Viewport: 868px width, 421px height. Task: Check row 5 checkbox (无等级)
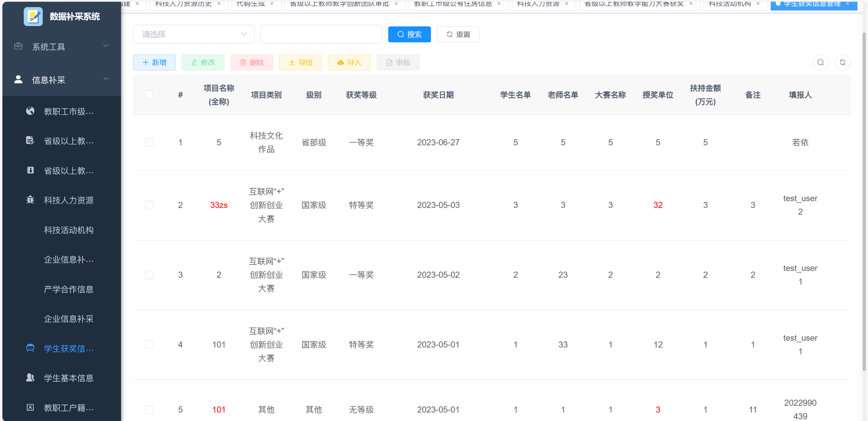point(149,409)
